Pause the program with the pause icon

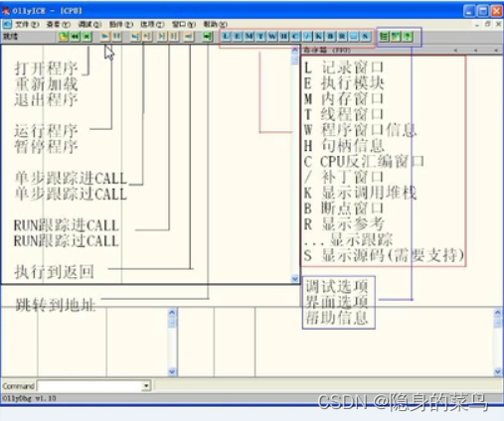(x=116, y=36)
